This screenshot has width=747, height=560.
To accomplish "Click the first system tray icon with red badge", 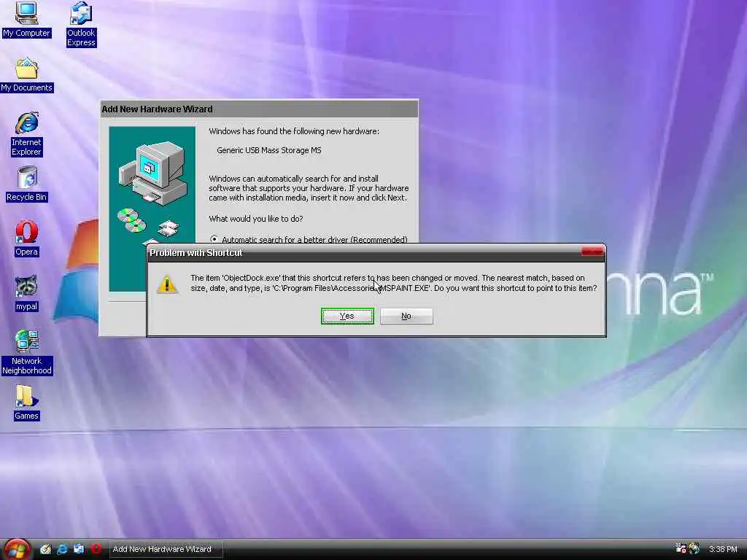I will pos(681,548).
